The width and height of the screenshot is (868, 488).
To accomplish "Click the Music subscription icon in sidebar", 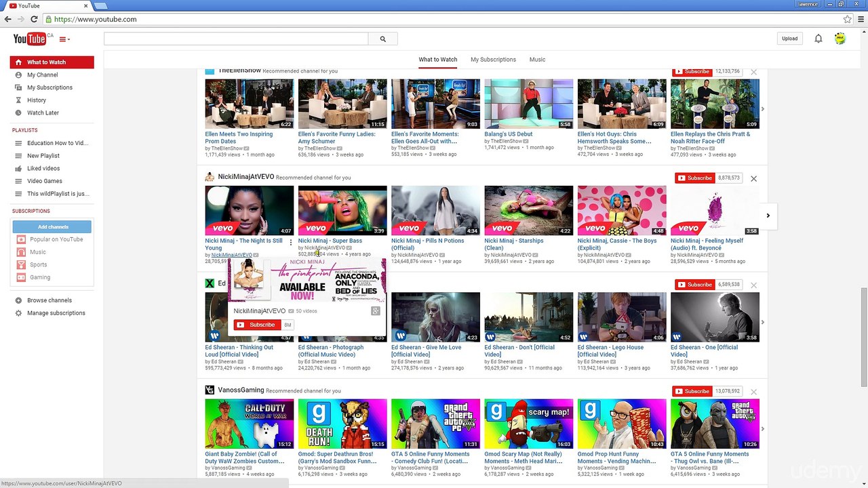I will click(21, 252).
